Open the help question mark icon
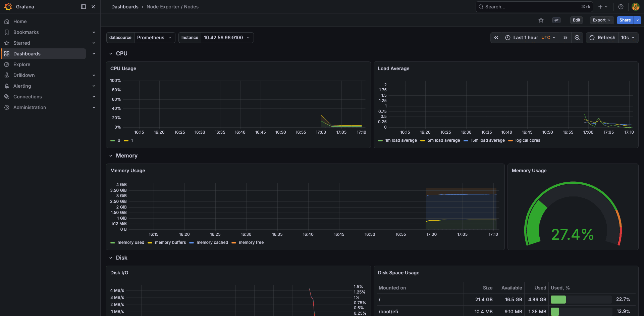 point(621,6)
